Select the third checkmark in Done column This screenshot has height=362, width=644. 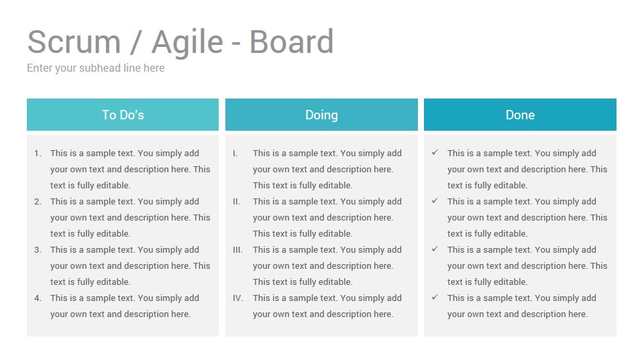coord(435,249)
